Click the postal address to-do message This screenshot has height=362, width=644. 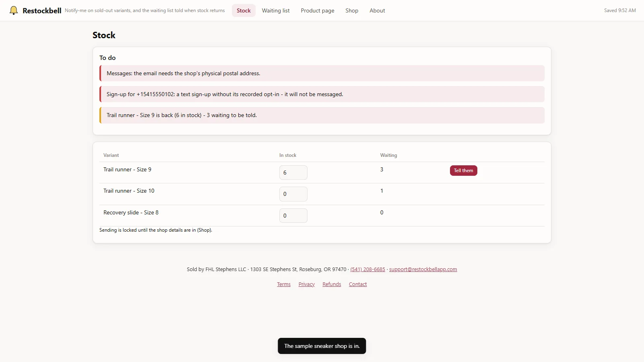pos(322,73)
